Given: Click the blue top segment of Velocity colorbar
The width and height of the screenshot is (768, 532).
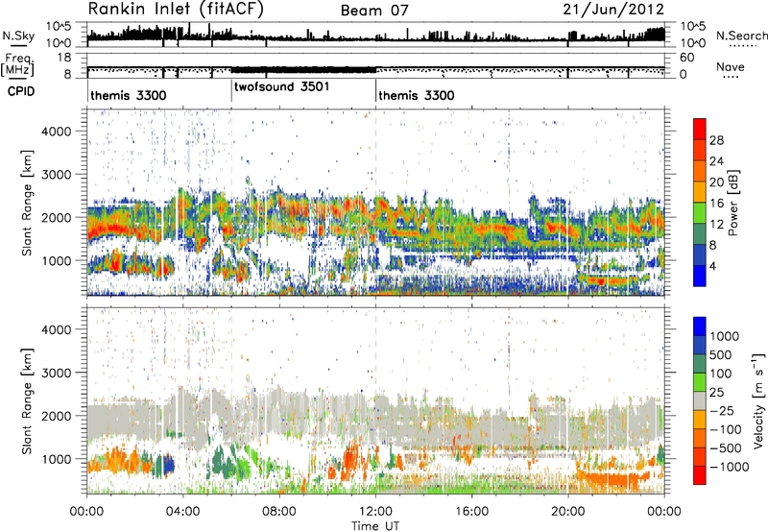Looking at the screenshot, I should point(700,326).
